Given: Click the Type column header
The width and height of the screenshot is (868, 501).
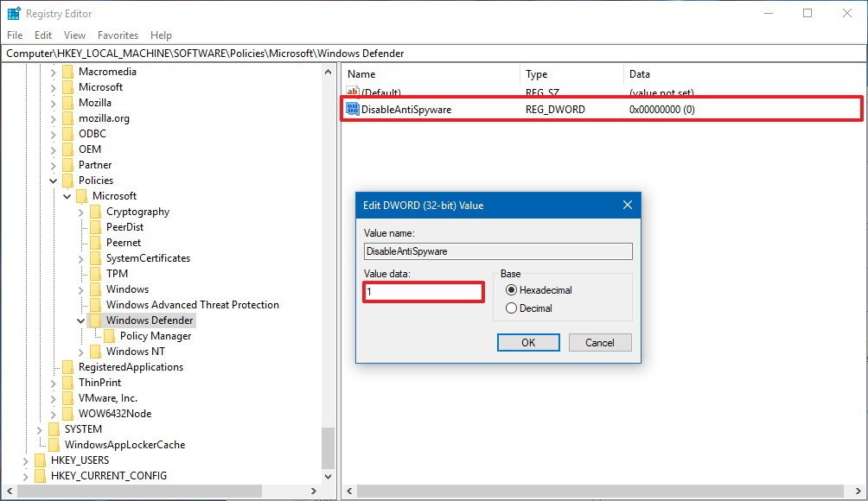Looking at the screenshot, I should pyautogui.click(x=571, y=74).
